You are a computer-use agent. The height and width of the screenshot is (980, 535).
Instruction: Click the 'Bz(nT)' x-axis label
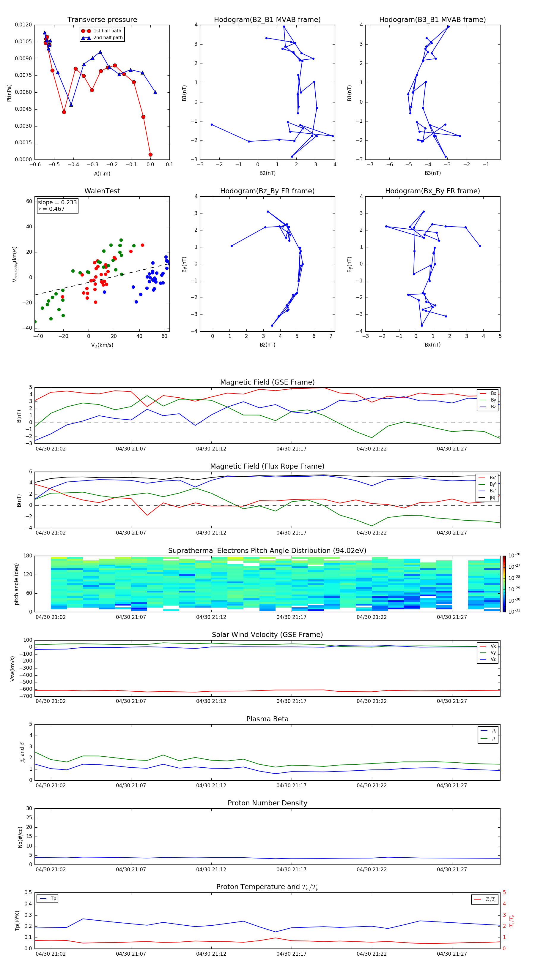267,345
